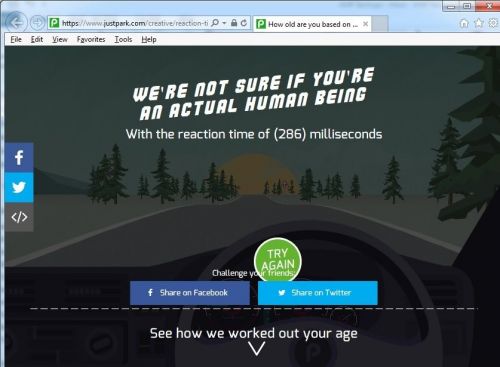Open a new tab next to current tab

[x=380, y=24]
